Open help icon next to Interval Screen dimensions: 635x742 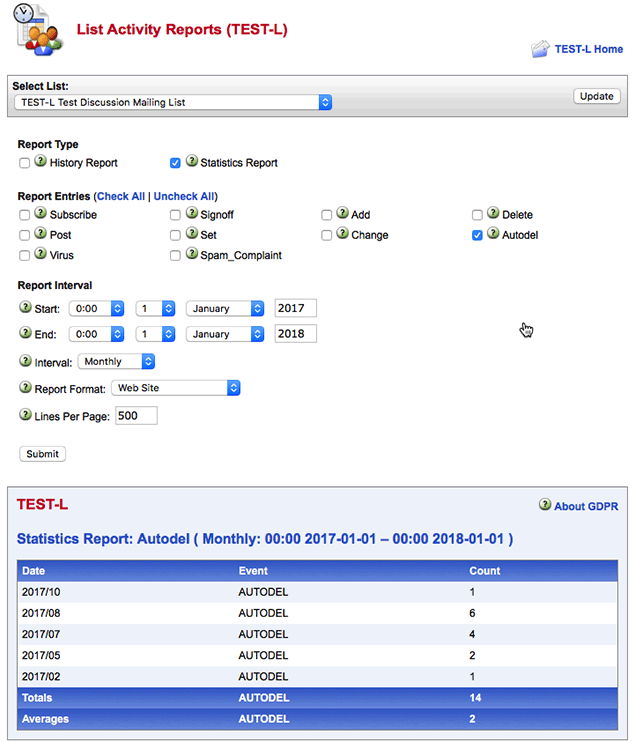coord(25,361)
